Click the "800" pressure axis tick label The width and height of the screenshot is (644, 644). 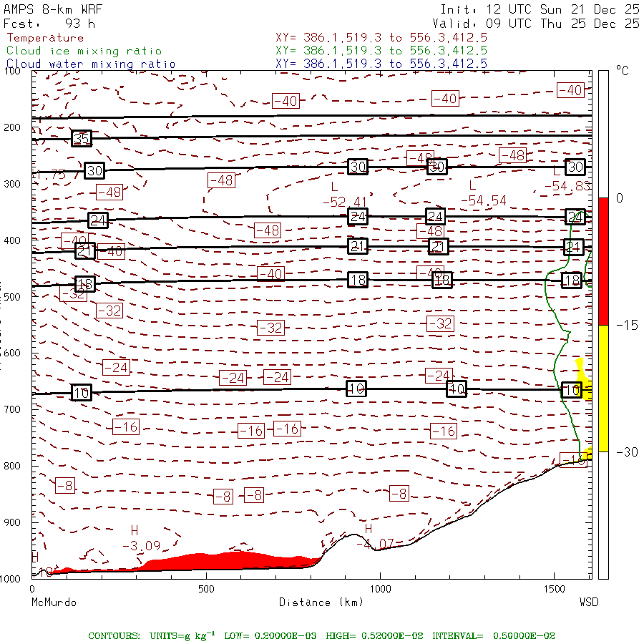tap(12, 466)
